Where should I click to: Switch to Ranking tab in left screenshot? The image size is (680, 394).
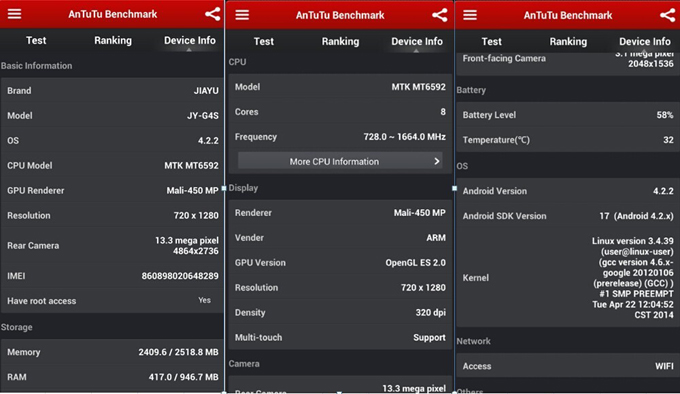[x=113, y=40]
